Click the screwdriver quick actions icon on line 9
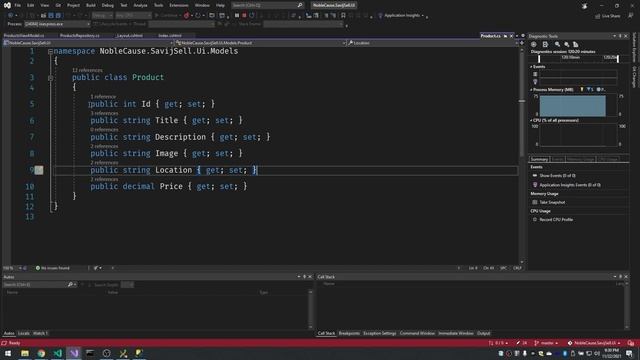The image size is (640, 360). pyautogui.click(x=39, y=170)
